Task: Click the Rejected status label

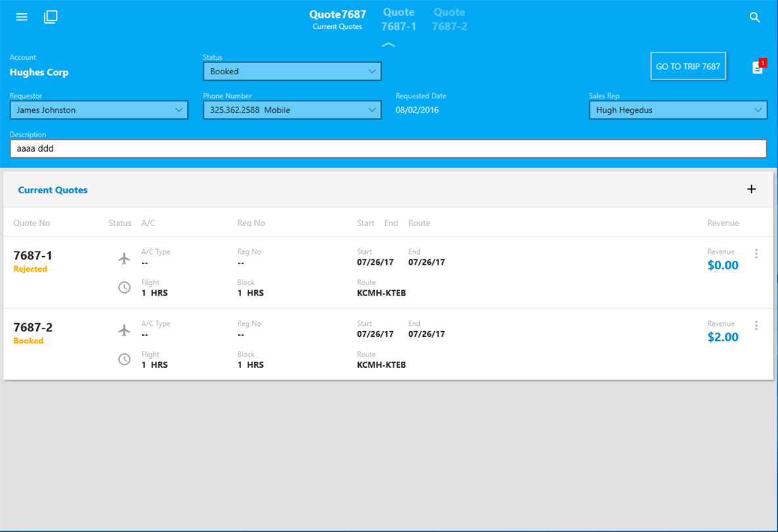Action: pos(30,269)
